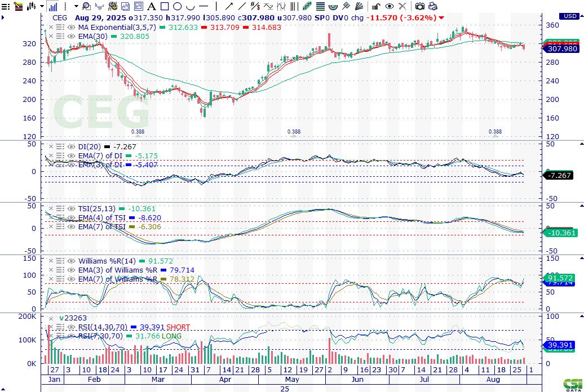This screenshot has height=392, width=584.
Task: Select the magnifier zoom tool
Action: coord(86,7)
